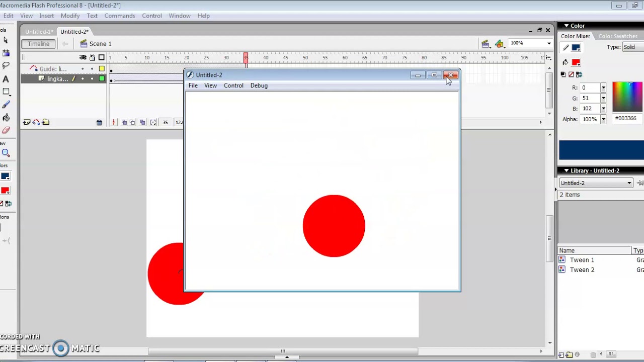Toggle Show All Layers as Outlines square
644x362 pixels.
click(102, 57)
